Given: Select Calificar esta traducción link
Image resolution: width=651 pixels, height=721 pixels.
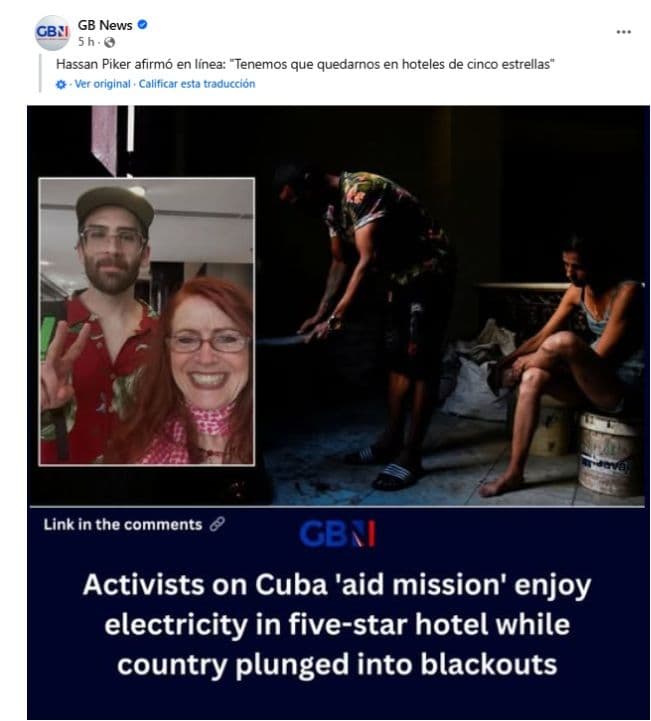Looking at the screenshot, I should coord(197,84).
